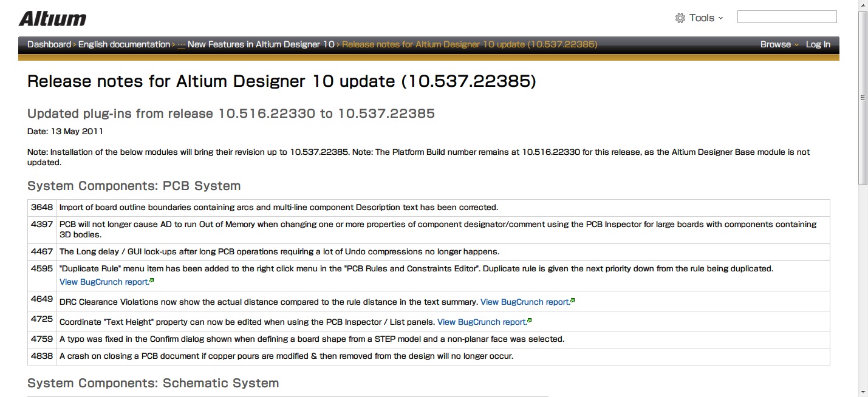Open English documentation breadcrumb link
This screenshot has height=397, width=868.
click(x=124, y=44)
